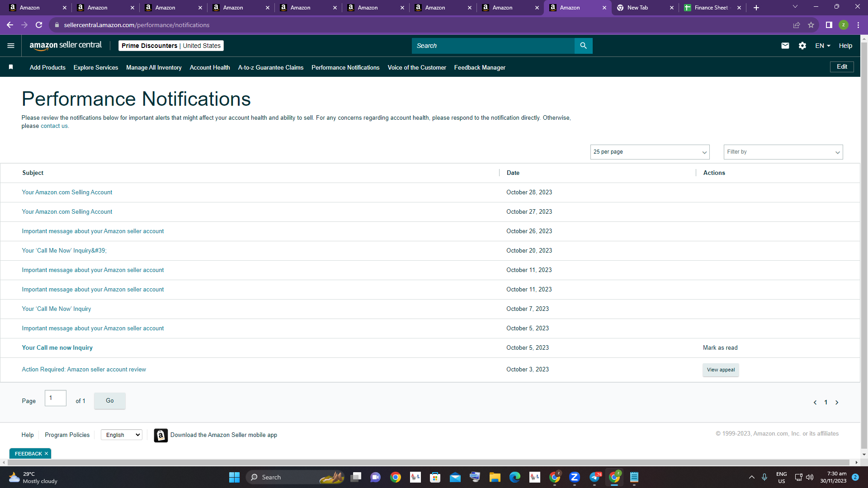The image size is (868, 488).
Task: Open Chrome three-dot menu
Action: point(858,25)
